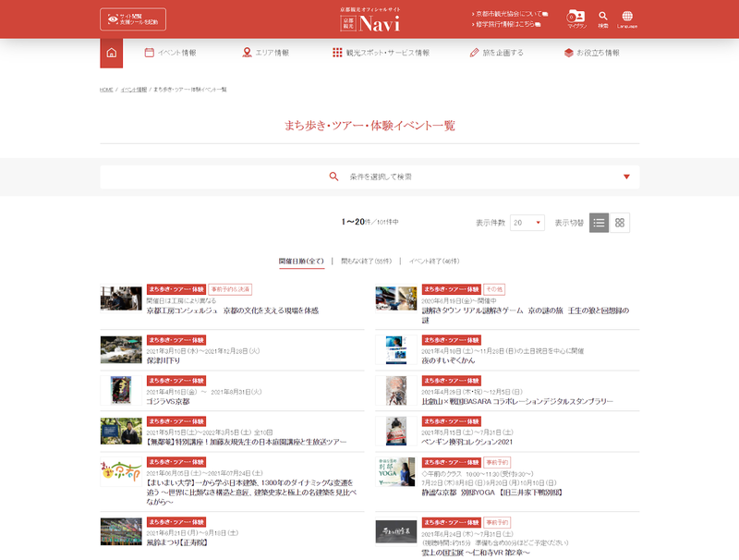Viewport: 739px width, 560px height.
Task: Open the 雲上の国宝展 仁和寺VR title
Action: [x=476, y=553]
